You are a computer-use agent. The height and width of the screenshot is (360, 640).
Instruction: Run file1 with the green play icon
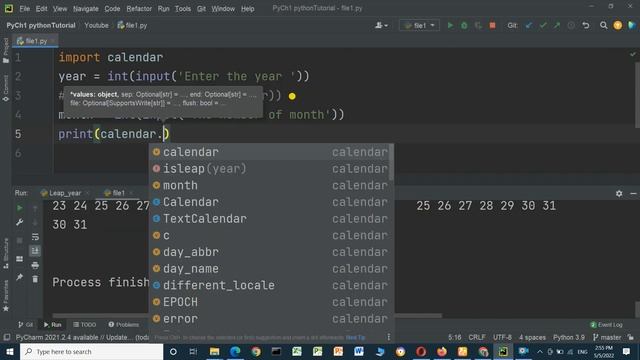(x=450, y=25)
